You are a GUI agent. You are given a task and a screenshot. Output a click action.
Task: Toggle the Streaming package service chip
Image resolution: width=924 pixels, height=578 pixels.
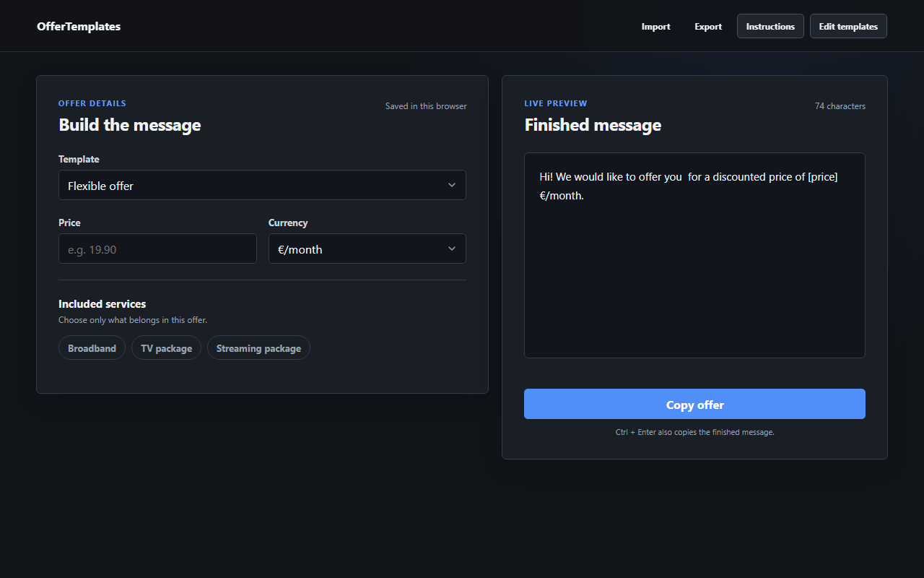pos(258,348)
